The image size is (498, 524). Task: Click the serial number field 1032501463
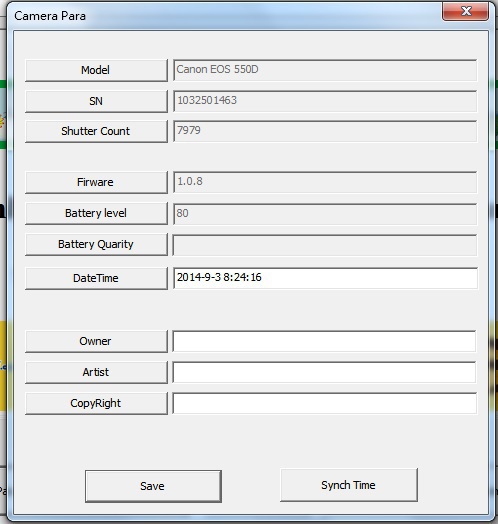click(325, 101)
